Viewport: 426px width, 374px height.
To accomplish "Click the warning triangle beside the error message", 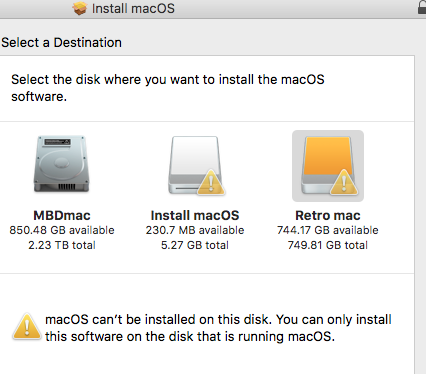I will point(27,327).
